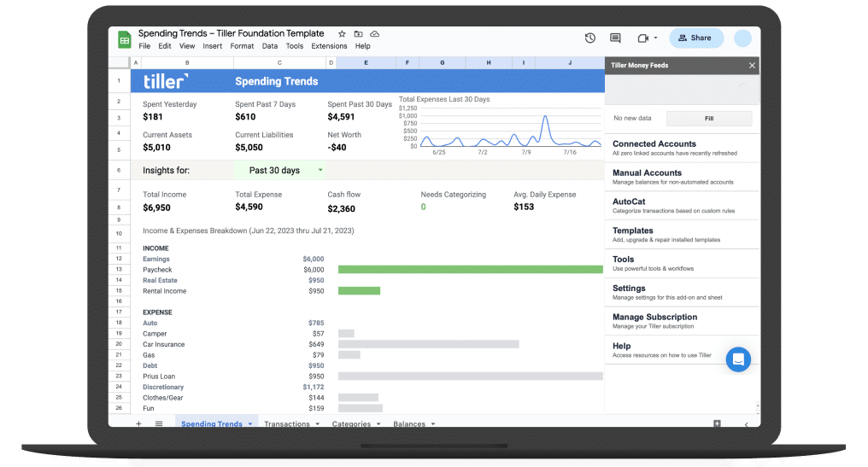The image size is (868, 467).
Task: Click the Discretionary category label
Action: [163, 388]
